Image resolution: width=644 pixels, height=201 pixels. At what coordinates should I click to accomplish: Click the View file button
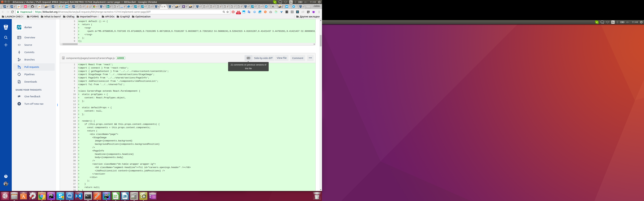tap(282, 58)
